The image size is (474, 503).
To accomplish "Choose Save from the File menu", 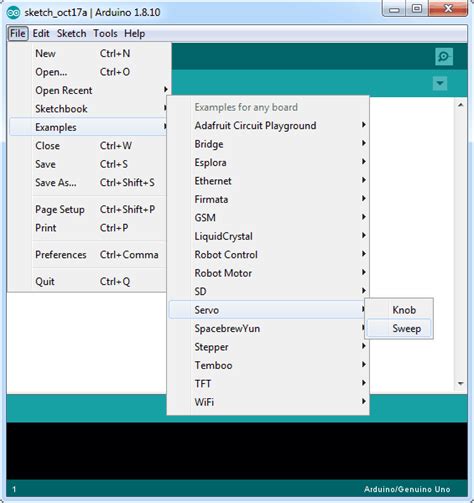I will coord(88,164).
